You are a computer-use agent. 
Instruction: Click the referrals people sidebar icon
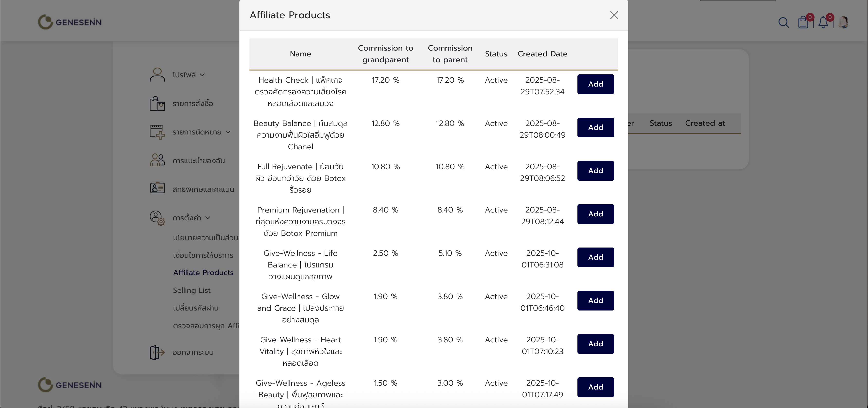pos(157,160)
